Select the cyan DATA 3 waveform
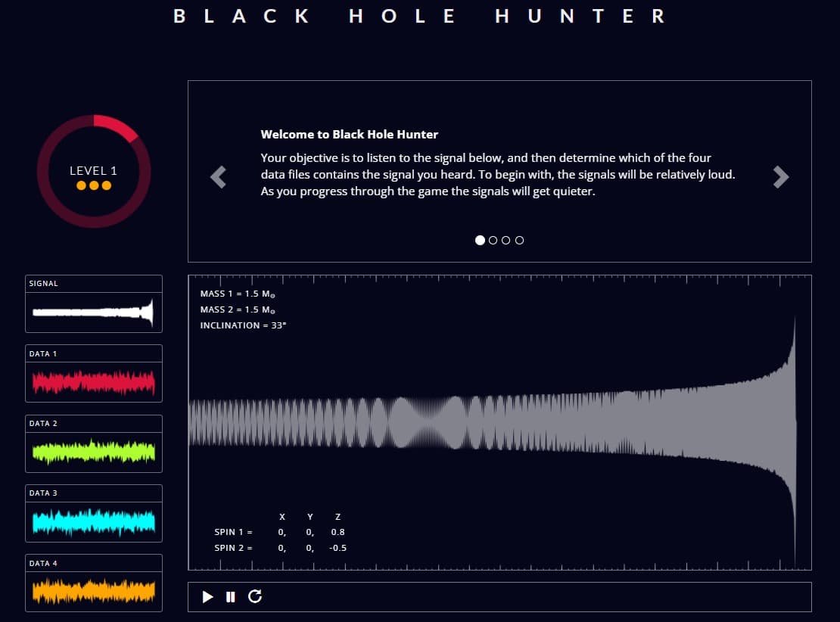The width and height of the screenshot is (840, 622). pos(94,521)
